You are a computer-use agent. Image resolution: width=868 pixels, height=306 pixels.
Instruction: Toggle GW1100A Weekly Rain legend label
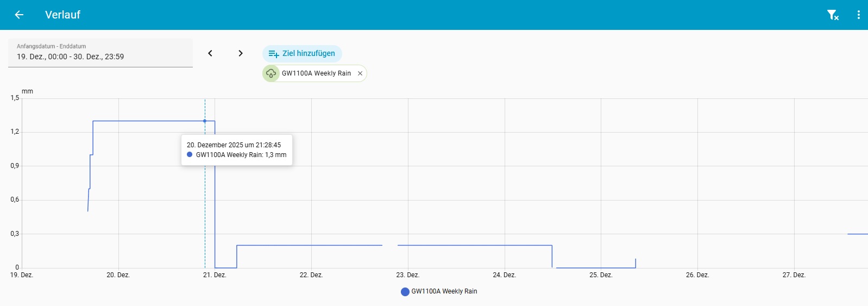point(444,291)
